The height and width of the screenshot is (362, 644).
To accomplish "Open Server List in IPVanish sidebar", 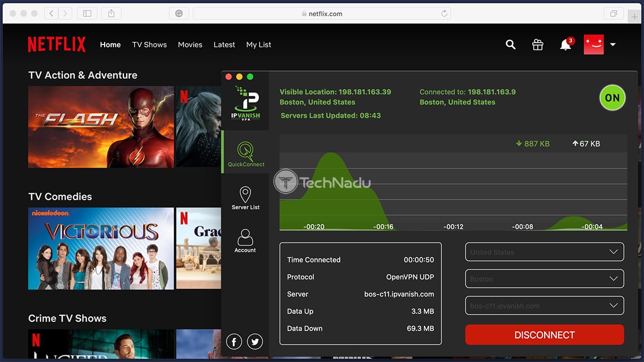I will 245,197.
